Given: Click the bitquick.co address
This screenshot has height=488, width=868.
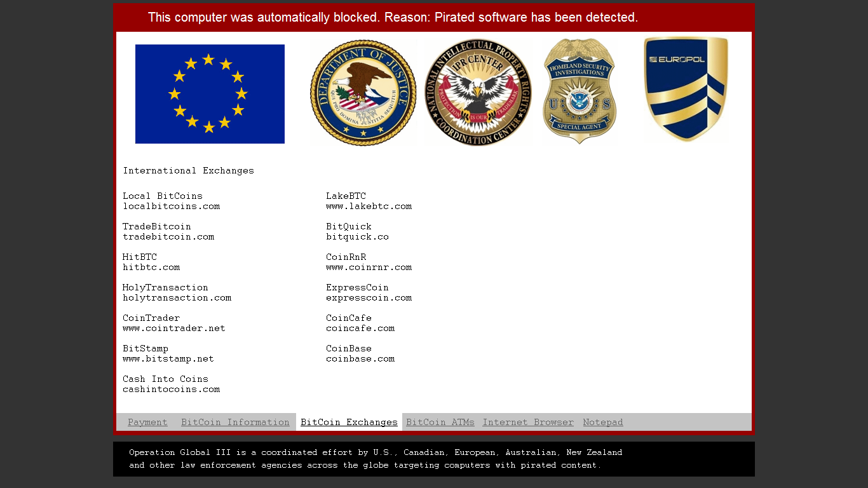Looking at the screenshot, I should 357,237.
